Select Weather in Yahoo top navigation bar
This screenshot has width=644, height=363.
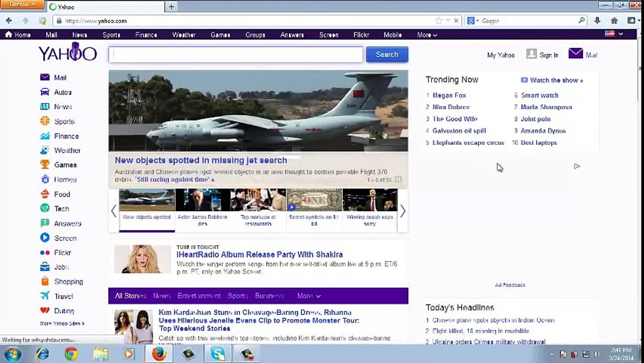pyautogui.click(x=184, y=35)
